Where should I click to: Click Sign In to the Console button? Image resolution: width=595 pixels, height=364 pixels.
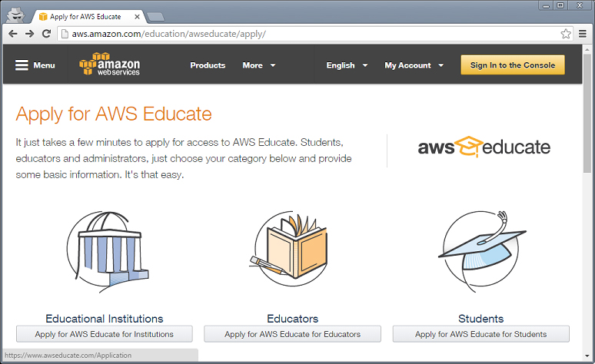click(513, 65)
